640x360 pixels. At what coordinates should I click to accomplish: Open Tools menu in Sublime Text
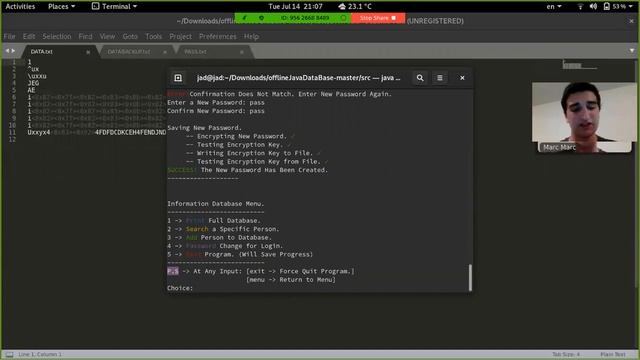(x=153, y=36)
